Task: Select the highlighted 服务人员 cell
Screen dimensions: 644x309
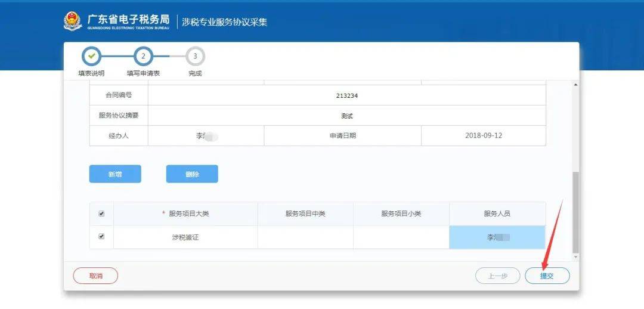Action: pyautogui.click(x=497, y=237)
